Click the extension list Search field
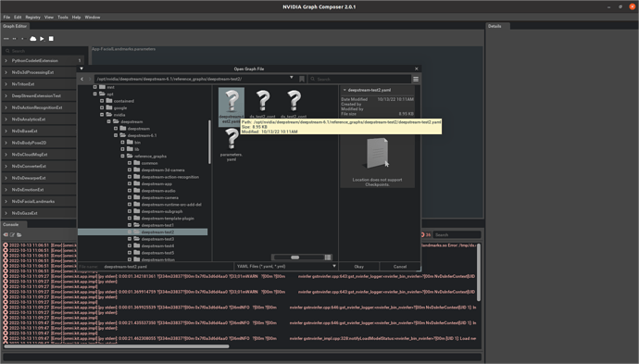 point(44,51)
